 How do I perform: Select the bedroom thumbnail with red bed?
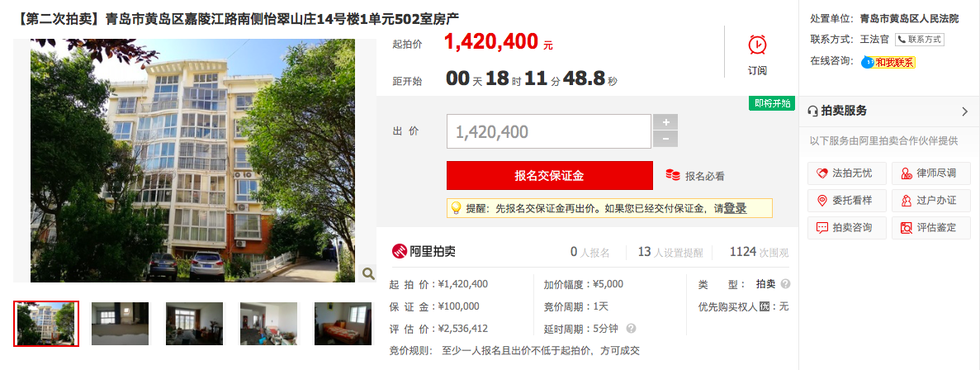pos(339,324)
